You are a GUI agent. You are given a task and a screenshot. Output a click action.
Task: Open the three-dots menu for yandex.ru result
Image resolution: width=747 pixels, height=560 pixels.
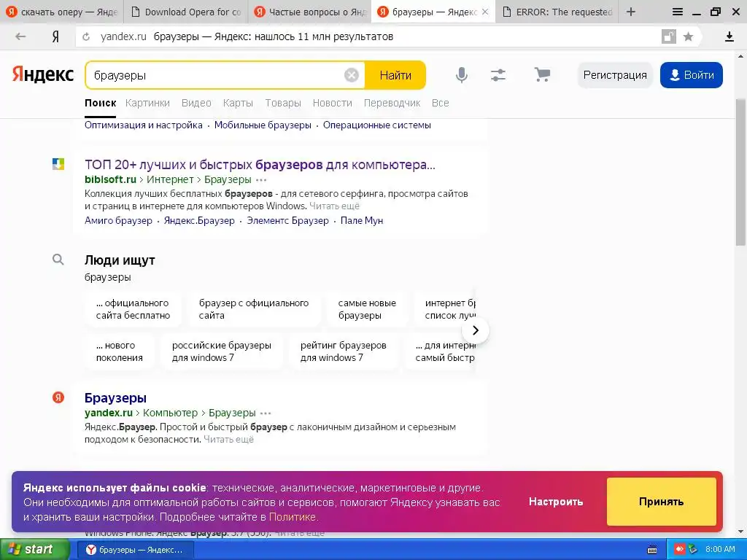pyautogui.click(x=266, y=413)
